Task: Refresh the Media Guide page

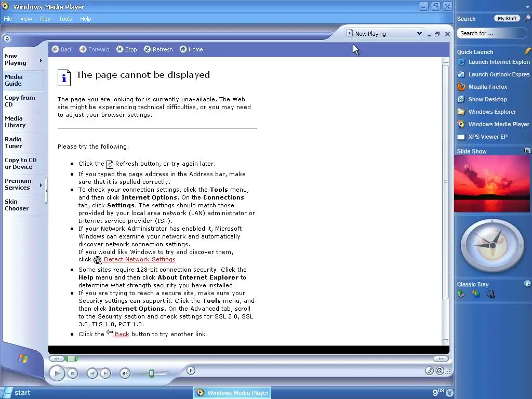Action: pos(158,49)
